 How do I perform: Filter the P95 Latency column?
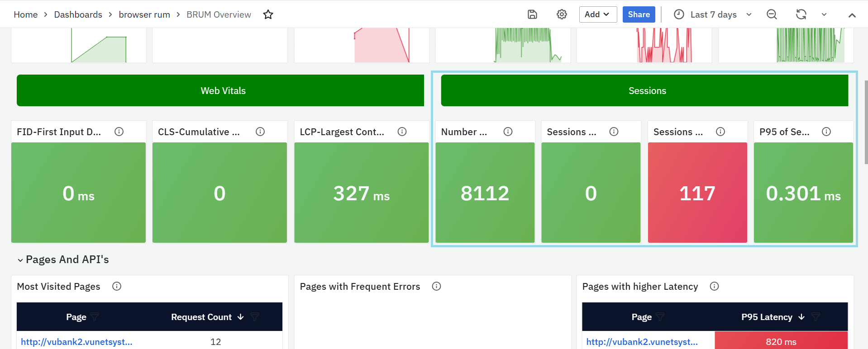pyautogui.click(x=816, y=317)
